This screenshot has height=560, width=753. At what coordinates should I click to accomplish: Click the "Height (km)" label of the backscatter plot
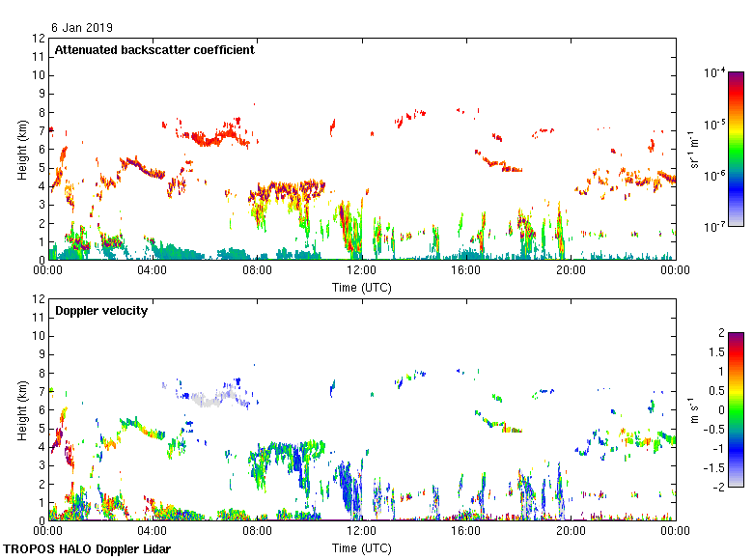pyautogui.click(x=22, y=149)
